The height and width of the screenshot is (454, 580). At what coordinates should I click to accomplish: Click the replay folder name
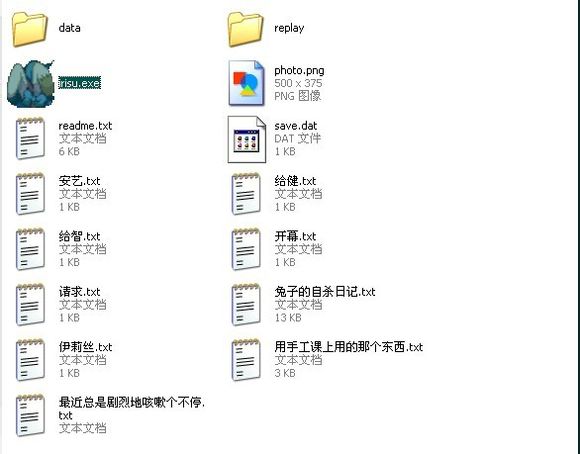coord(289,28)
